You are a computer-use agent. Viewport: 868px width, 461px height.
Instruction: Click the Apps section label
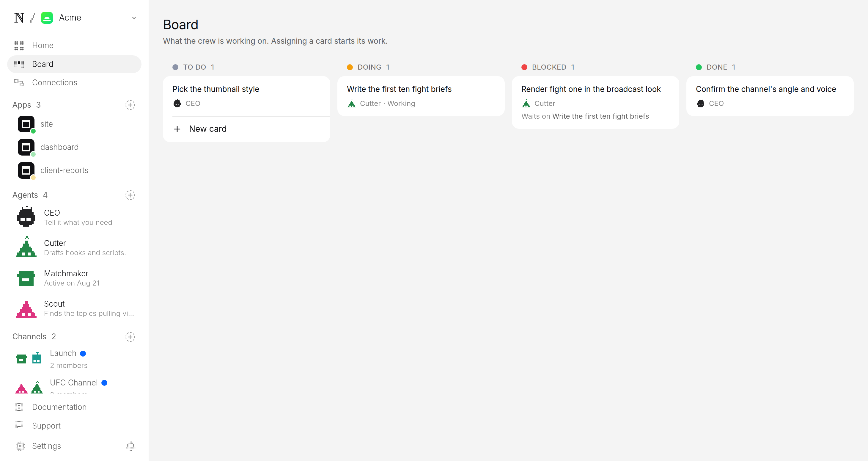tap(22, 105)
